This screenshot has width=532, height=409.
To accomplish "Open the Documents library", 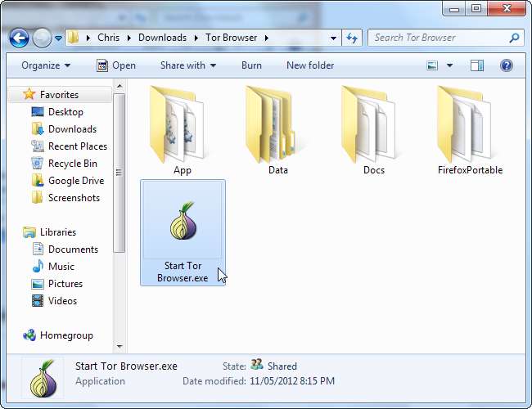I will (x=73, y=249).
